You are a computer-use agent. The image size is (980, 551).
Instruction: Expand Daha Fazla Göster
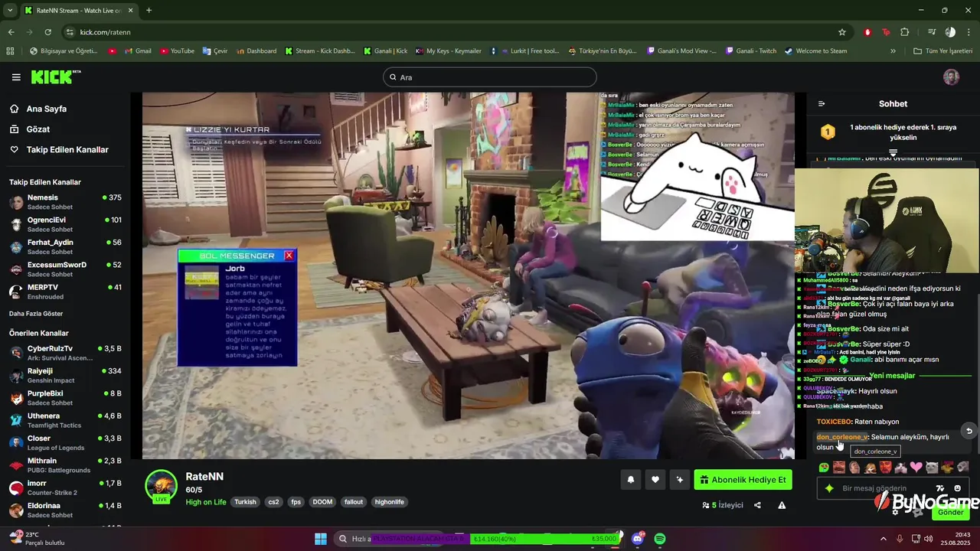pyautogui.click(x=36, y=314)
